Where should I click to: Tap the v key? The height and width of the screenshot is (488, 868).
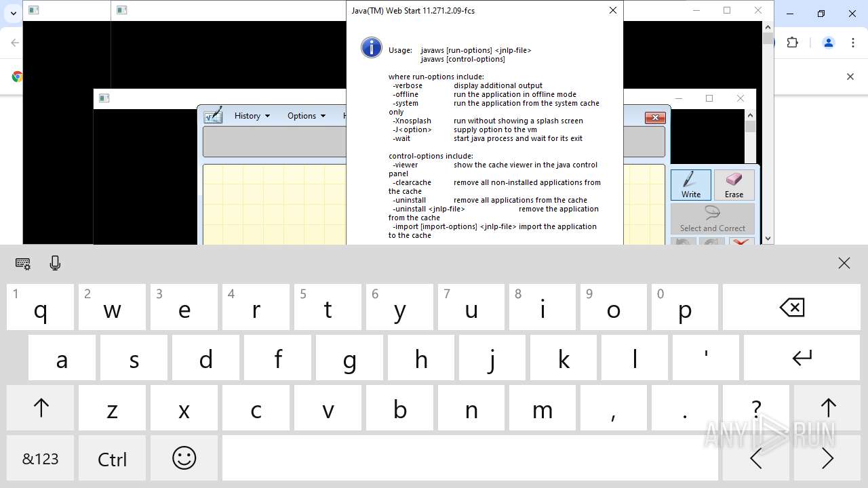[328, 408]
